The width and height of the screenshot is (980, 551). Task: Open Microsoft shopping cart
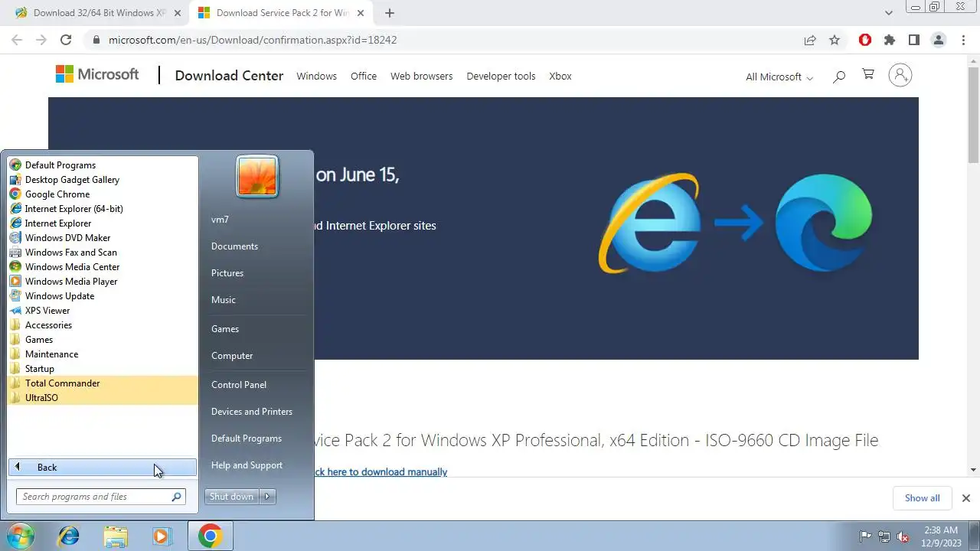click(868, 75)
